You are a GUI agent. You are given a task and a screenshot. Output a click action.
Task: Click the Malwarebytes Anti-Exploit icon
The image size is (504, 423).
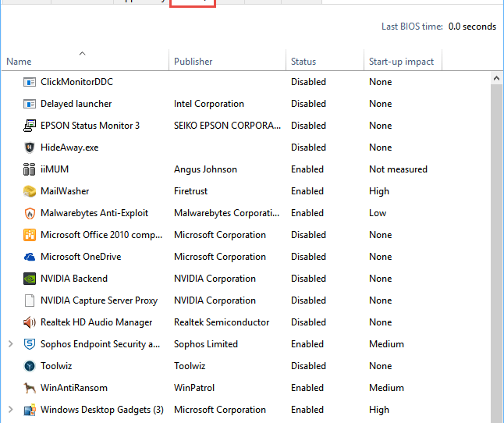click(30, 213)
